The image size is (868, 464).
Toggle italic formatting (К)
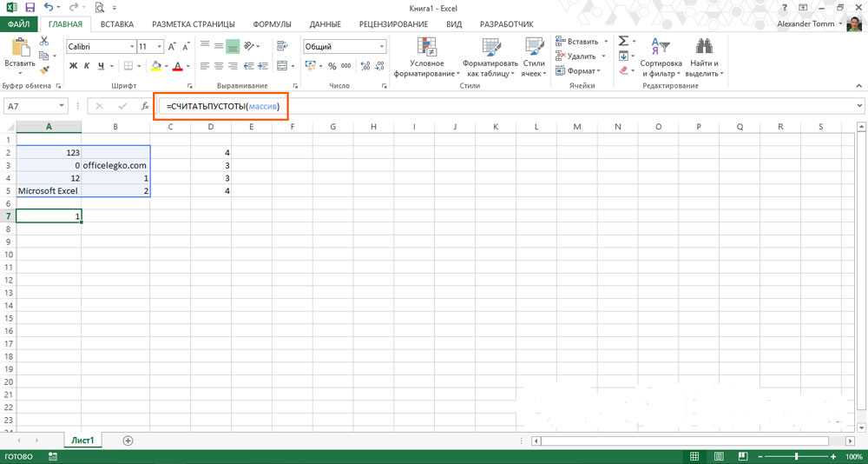click(88, 66)
